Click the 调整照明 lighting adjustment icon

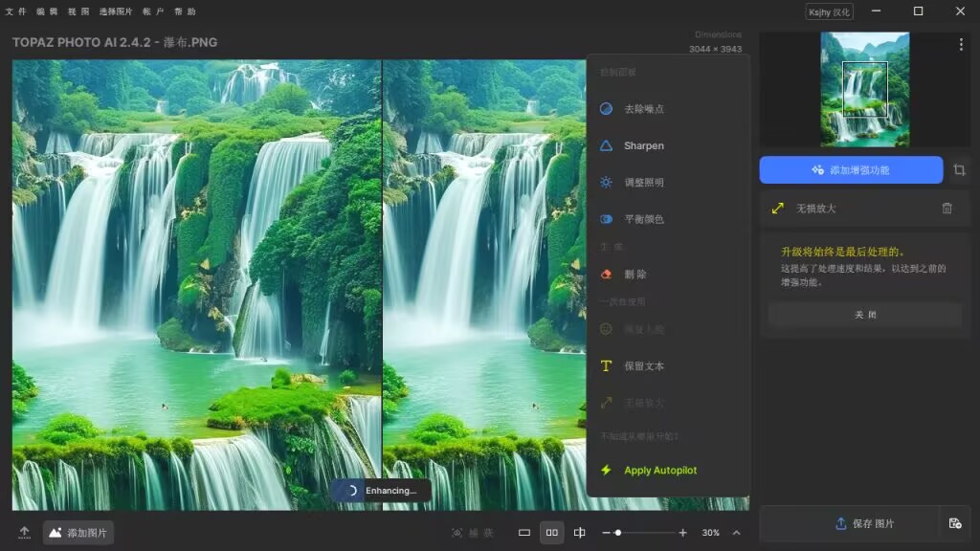(x=606, y=182)
